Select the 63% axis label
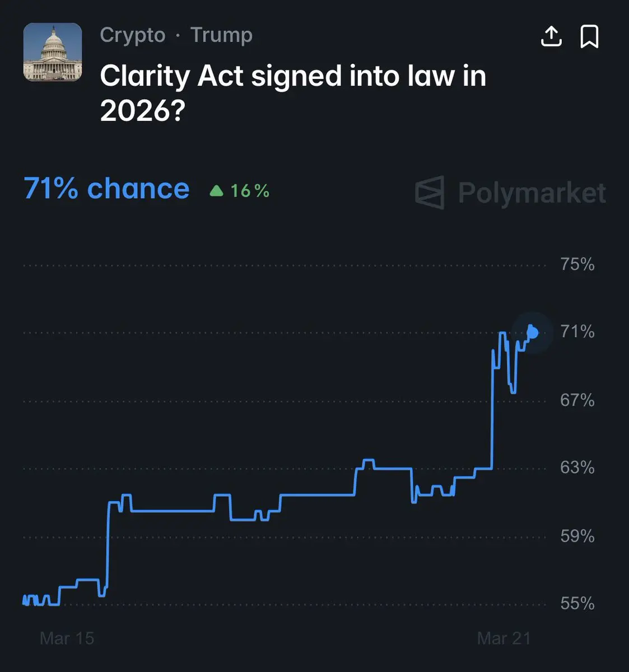Image resolution: width=629 pixels, height=672 pixels. tap(577, 468)
